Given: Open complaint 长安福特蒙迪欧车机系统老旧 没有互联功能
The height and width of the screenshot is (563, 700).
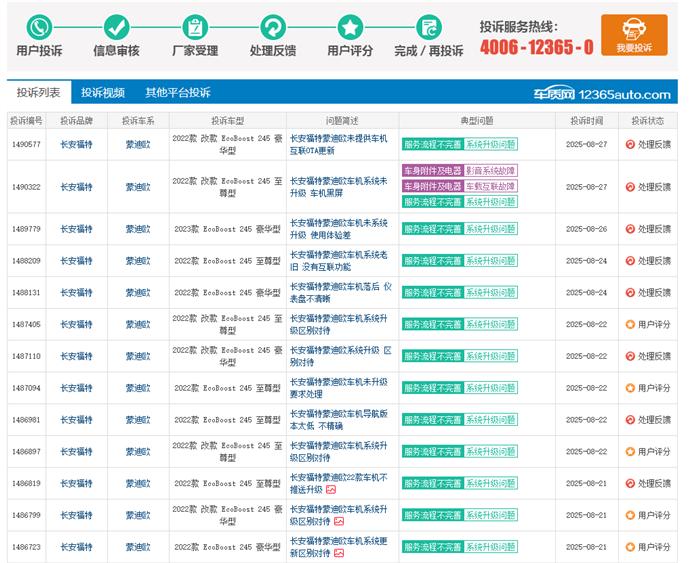Looking at the screenshot, I should [338, 260].
